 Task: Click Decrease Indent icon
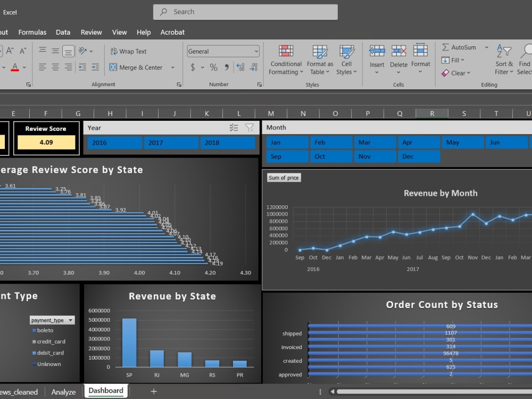coord(82,67)
